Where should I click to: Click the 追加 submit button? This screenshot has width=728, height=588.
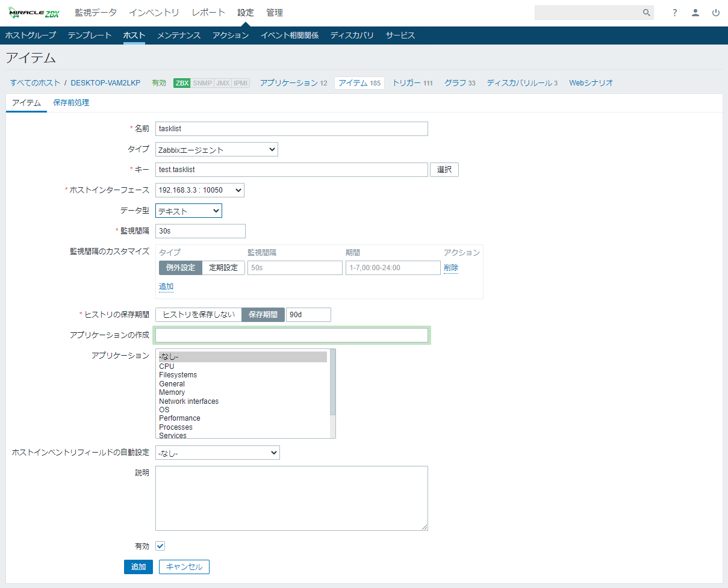[x=138, y=567]
